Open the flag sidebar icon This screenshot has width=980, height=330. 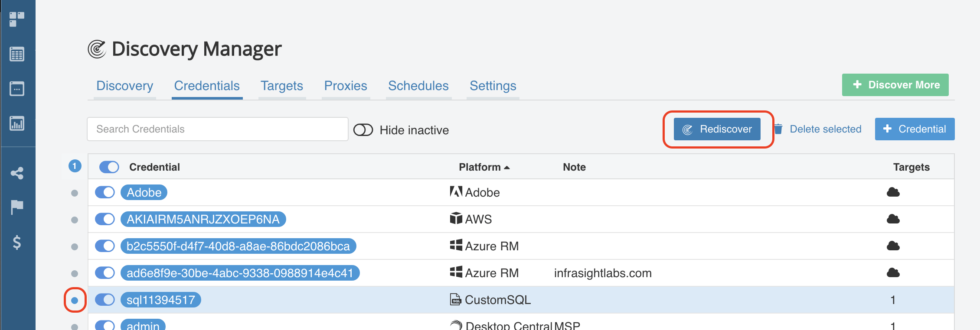coord(17,207)
